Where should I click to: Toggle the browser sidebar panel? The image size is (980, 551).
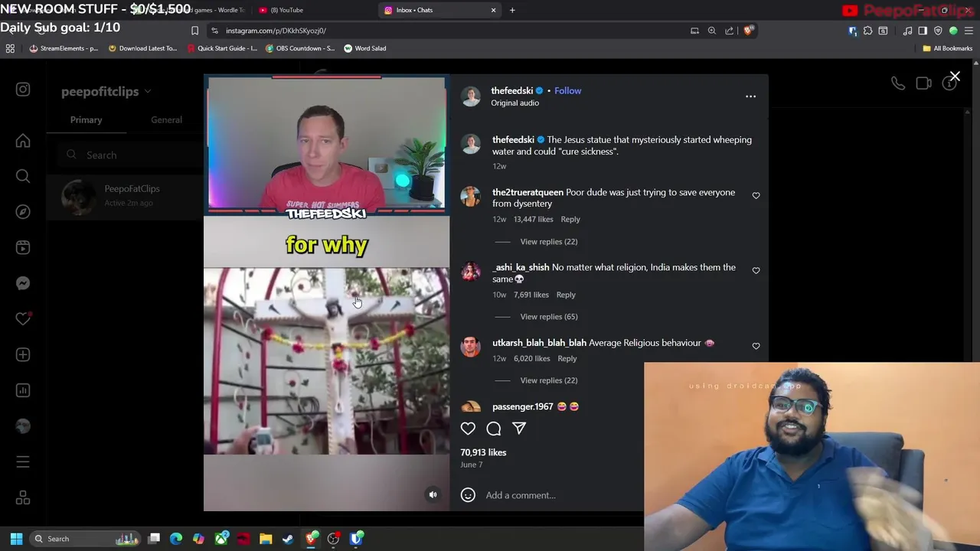coord(923,31)
